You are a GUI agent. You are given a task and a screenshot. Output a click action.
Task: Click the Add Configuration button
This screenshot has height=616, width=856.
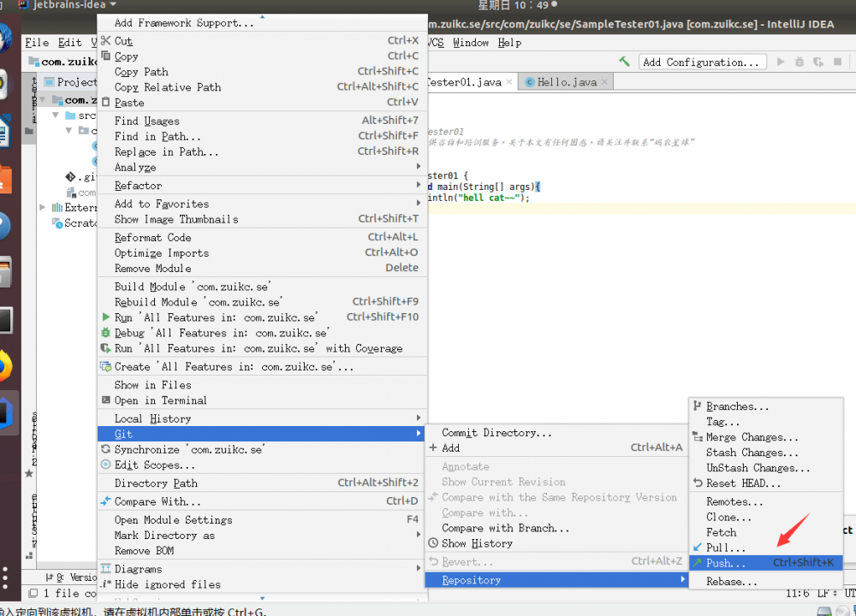(x=702, y=62)
